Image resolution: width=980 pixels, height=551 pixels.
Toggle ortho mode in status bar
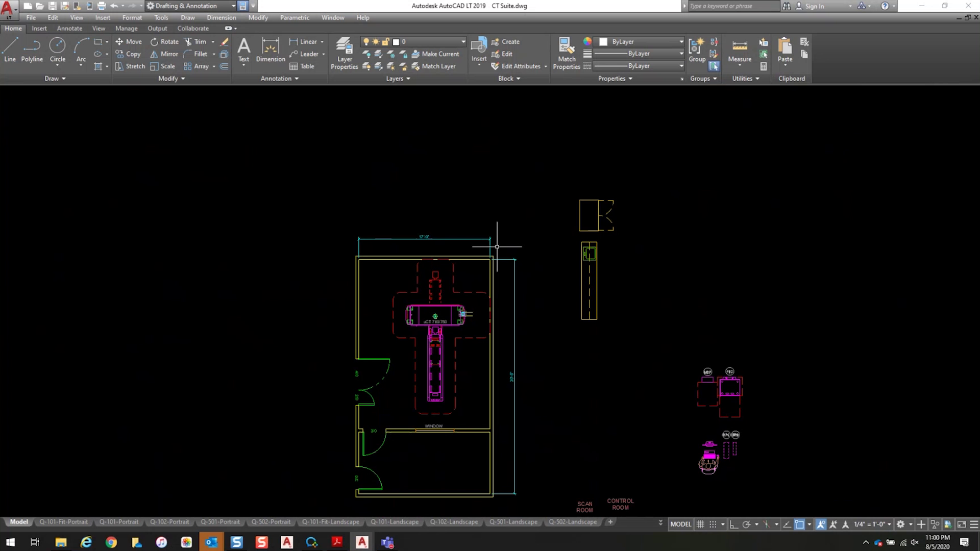(x=733, y=524)
